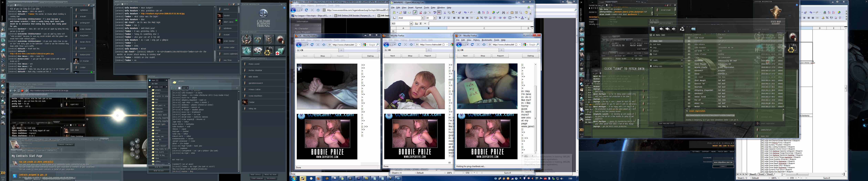Screen dimensions: 868x181
Task: Click New document icon in WINNERS Calc toolbar
Action: click(394, 12)
